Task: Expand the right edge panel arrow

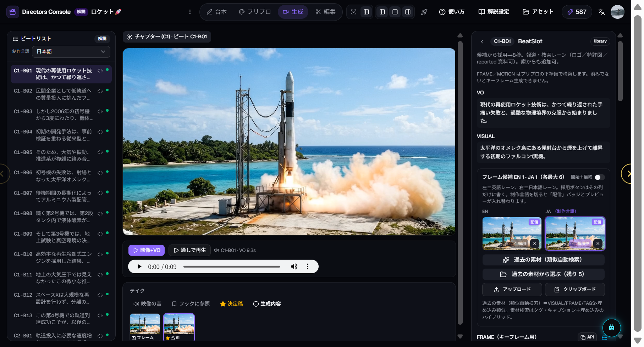Action: click(x=628, y=174)
